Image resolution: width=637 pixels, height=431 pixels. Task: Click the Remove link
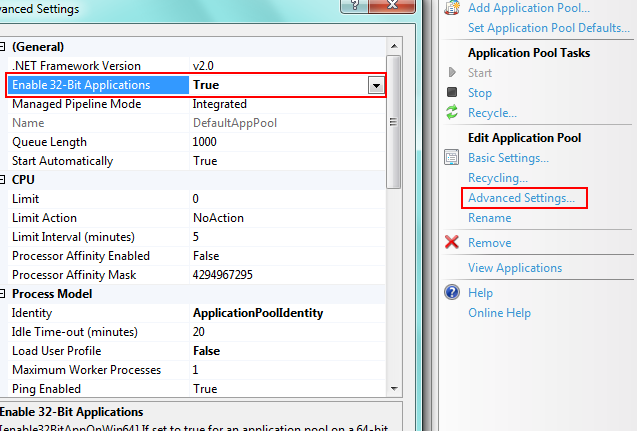click(x=490, y=243)
